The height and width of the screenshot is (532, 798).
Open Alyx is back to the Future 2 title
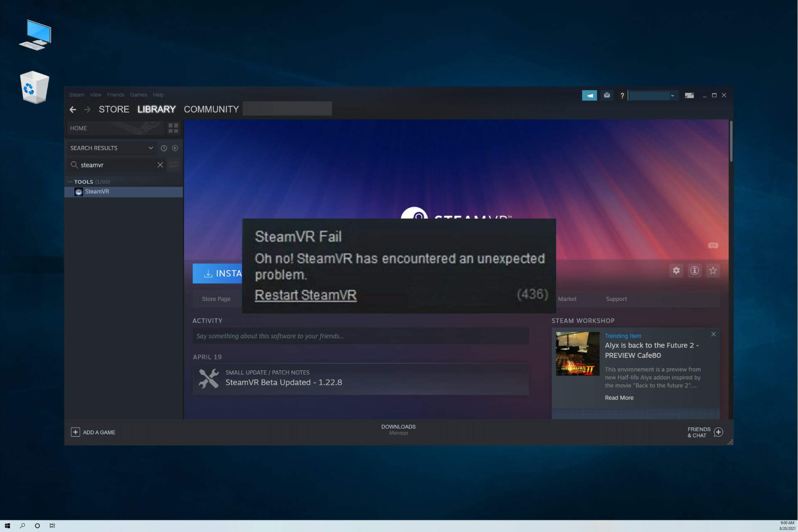click(652, 350)
